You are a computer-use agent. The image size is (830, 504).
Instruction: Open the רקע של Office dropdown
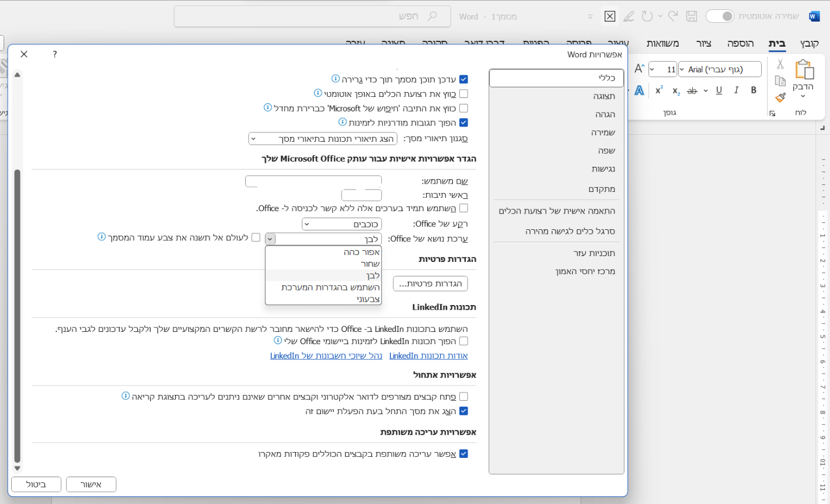[x=341, y=224]
